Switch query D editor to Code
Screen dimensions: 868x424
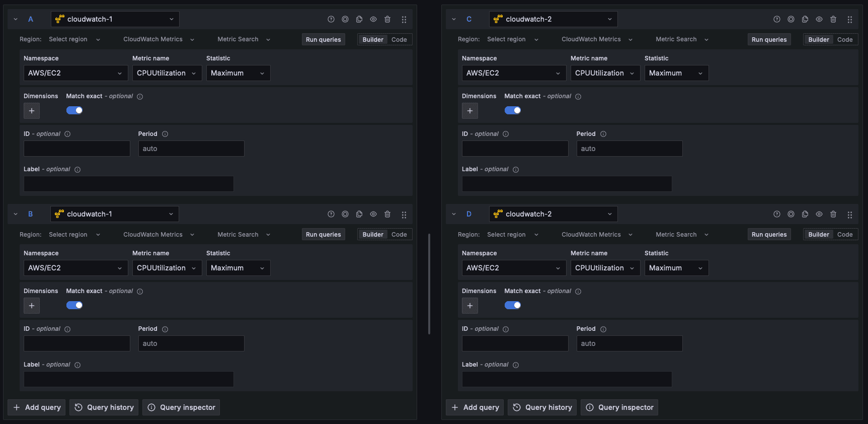pyautogui.click(x=845, y=235)
